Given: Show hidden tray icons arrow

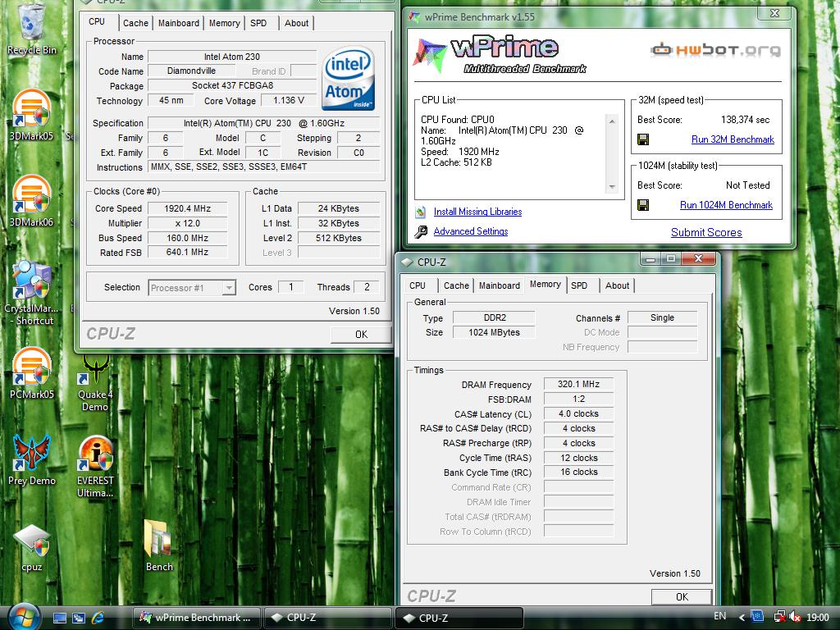Looking at the screenshot, I should click(742, 618).
